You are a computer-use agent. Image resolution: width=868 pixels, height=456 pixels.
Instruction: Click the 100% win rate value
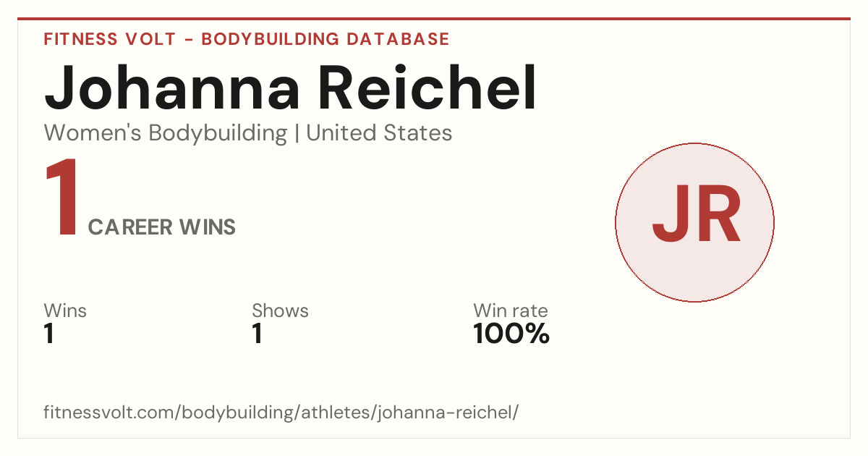[x=511, y=334]
